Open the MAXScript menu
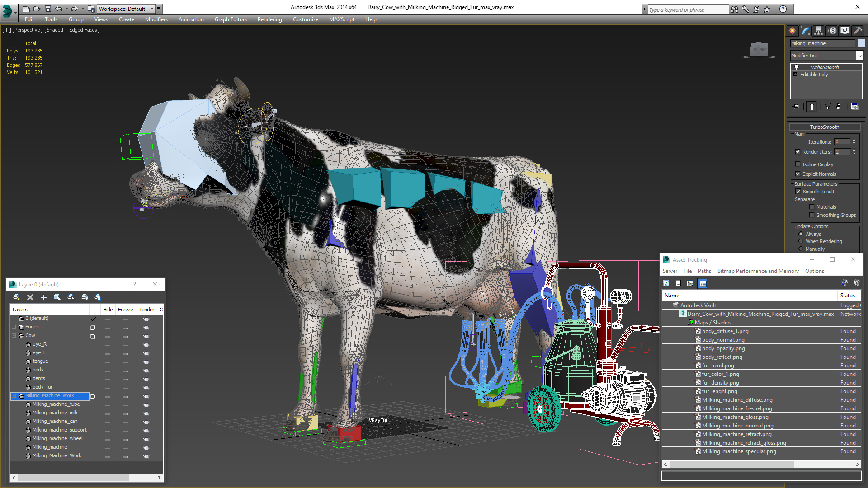868x488 pixels. click(342, 19)
